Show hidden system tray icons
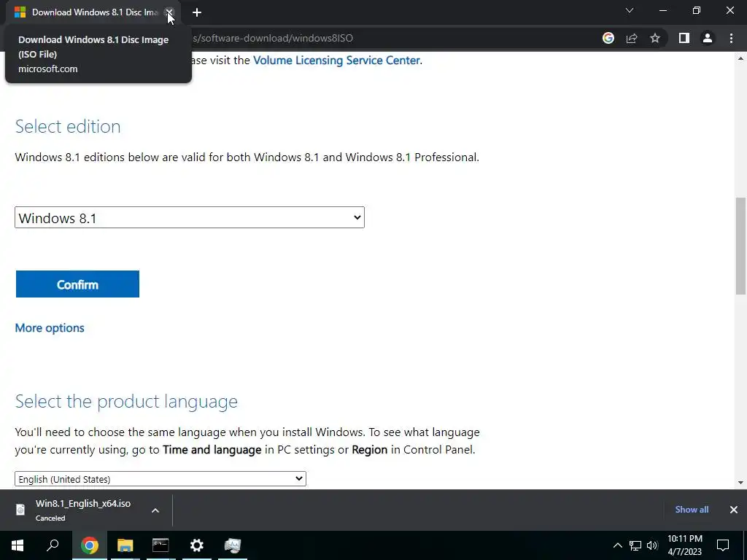747x560 pixels. tap(617, 545)
